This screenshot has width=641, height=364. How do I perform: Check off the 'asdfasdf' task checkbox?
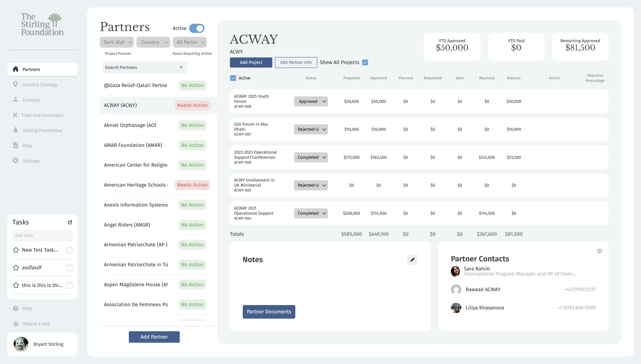click(x=69, y=268)
